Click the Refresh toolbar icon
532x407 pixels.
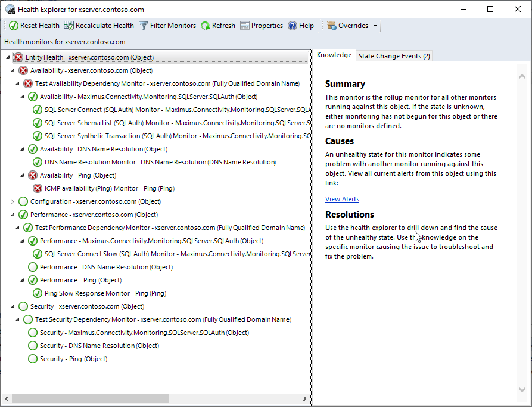206,26
